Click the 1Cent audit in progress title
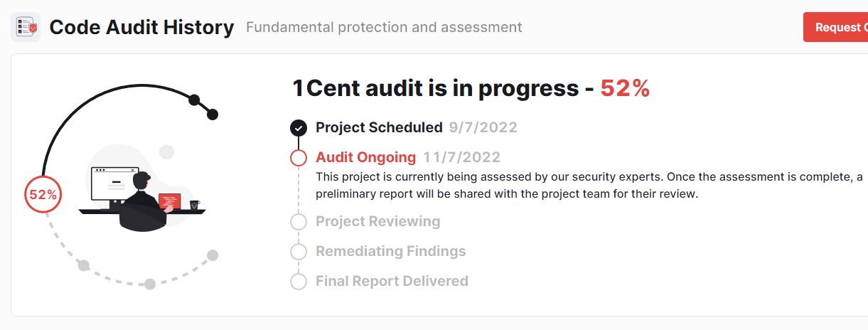The image size is (868, 330). coord(436,88)
